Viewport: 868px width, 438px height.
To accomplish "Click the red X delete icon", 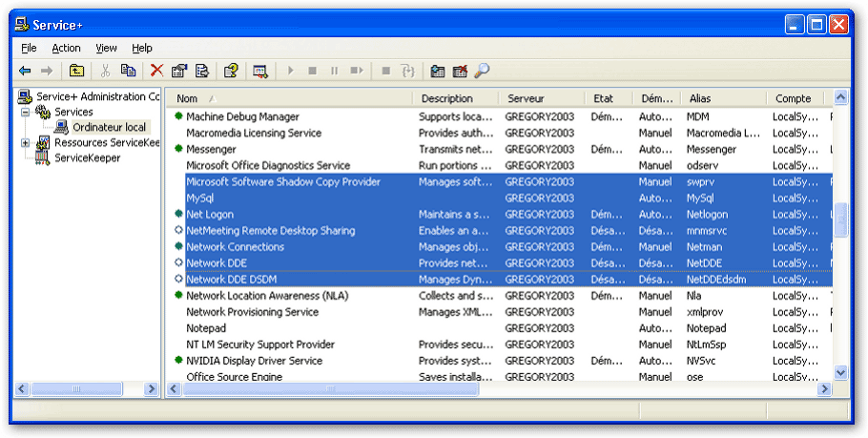I will point(157,71).
